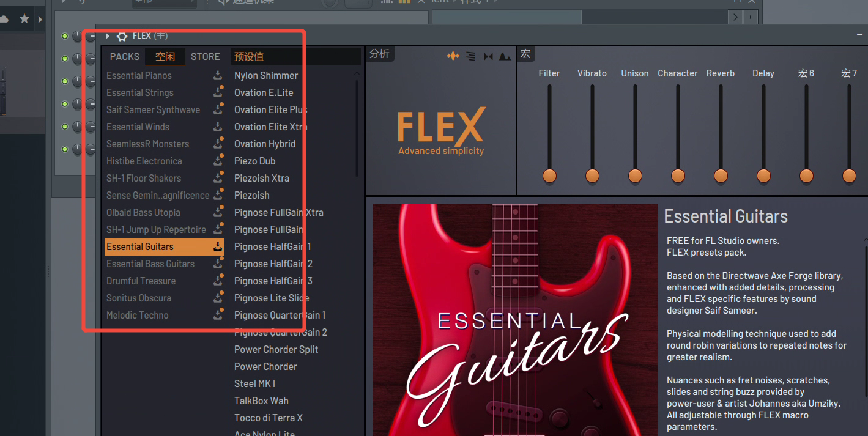The image size is (868, 436).
Task: Download the SH-1 Floor Shakers pack
Action: [217, 179]
